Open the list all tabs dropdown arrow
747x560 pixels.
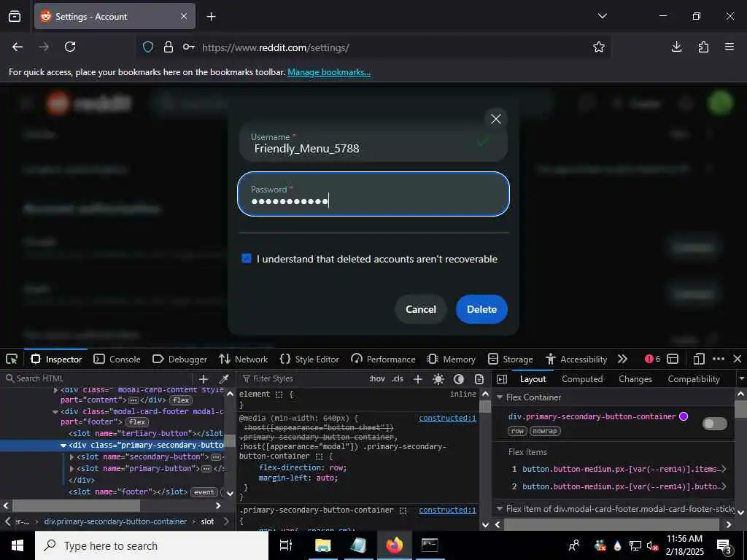[602, 16]
